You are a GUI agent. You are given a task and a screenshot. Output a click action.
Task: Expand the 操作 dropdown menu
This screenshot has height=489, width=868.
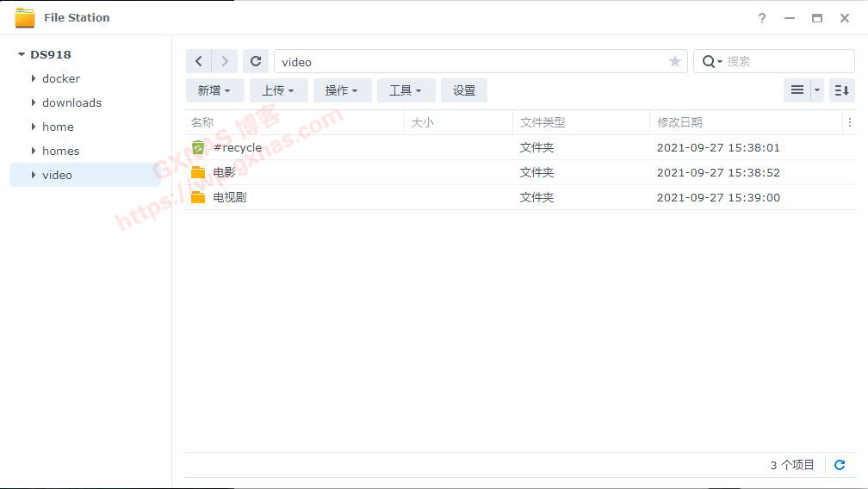point(342,90)
